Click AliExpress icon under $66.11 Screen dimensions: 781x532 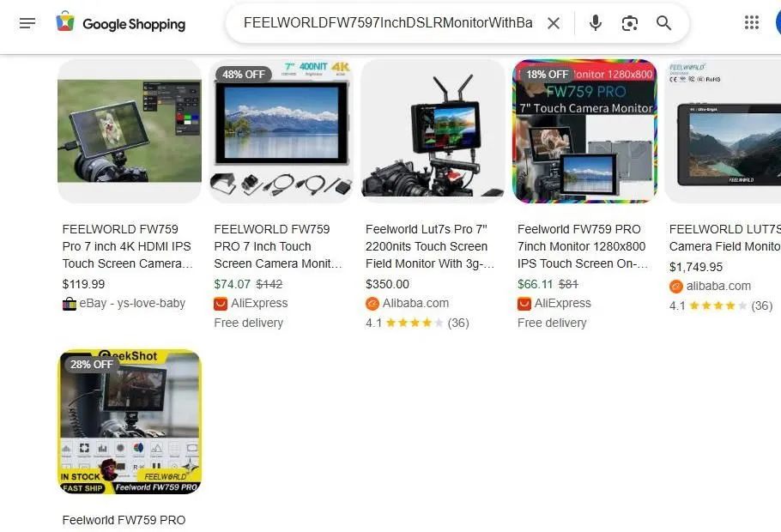tap(524, 304)
